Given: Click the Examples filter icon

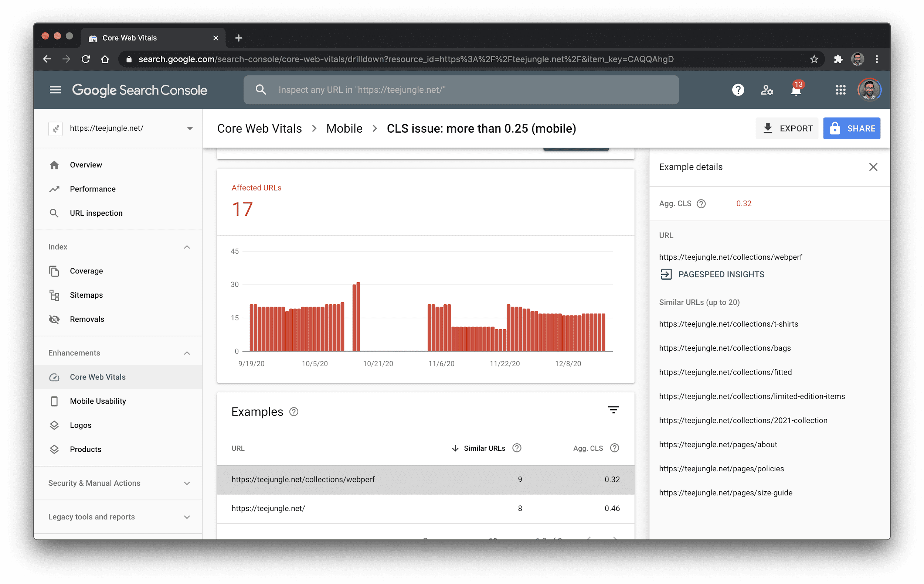Looking at the screenshot, I should 612,410.
